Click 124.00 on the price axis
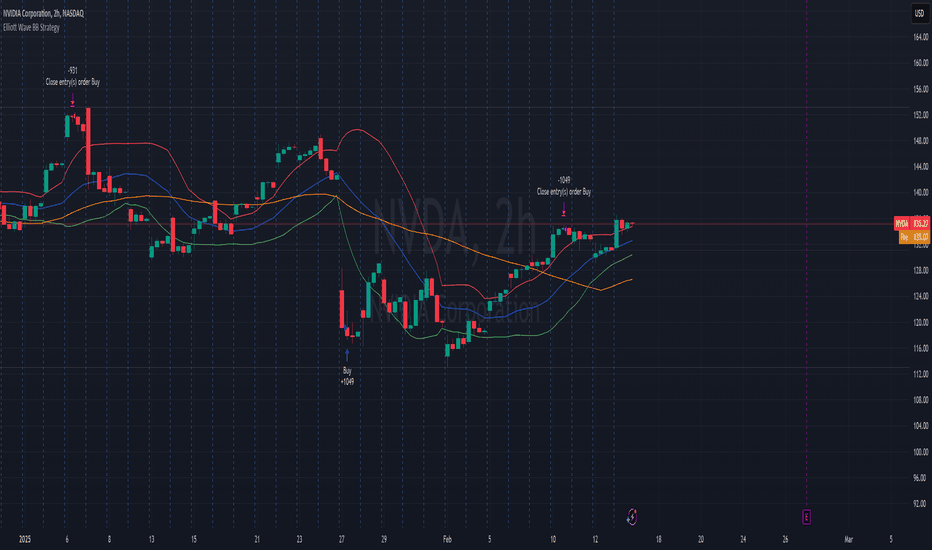The image size is (932, 550). (x=920, y=296)
